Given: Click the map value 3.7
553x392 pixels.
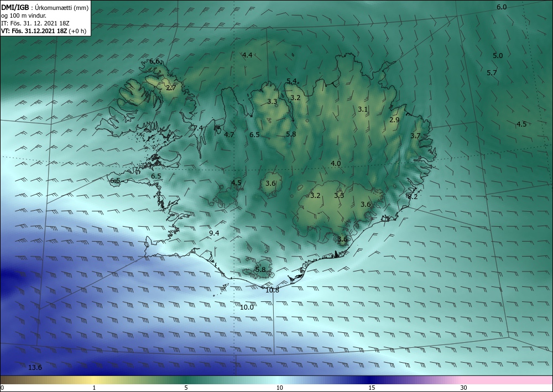Looking at the screenshot, I should 415,135.
